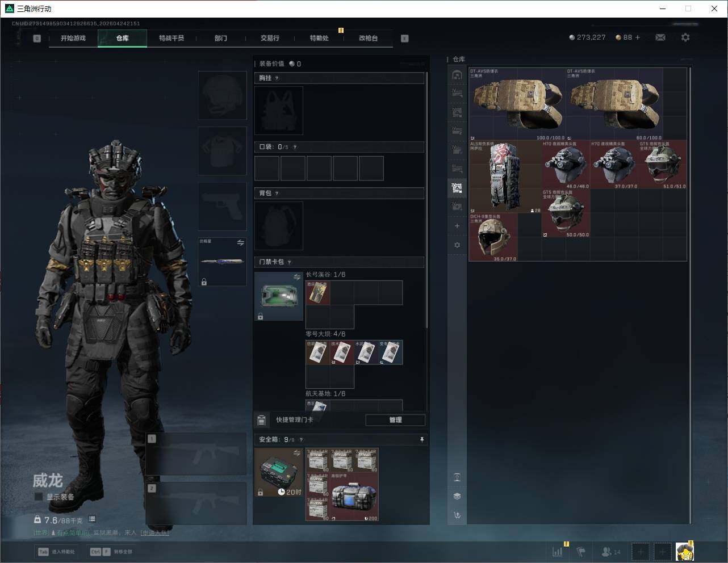Open game settings gear in top bar
Image resolution: width=728 pixels, height=563 pixels.
click(685, 37)
